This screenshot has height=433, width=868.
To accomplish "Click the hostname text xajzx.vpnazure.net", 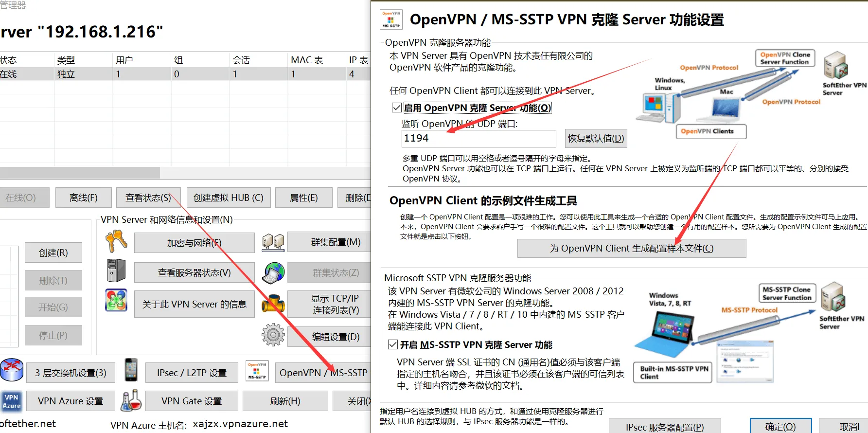I will point(240,424).
